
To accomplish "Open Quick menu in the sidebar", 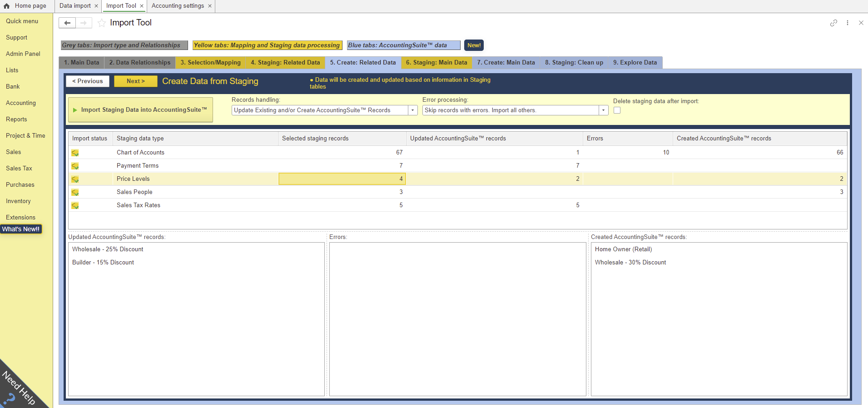I will [22, 21].
